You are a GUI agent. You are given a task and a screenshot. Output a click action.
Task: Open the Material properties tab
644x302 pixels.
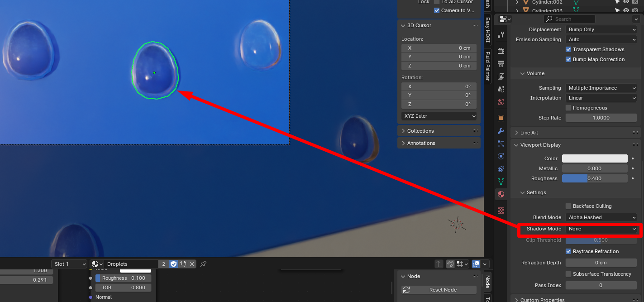click(x=501, y=194)
